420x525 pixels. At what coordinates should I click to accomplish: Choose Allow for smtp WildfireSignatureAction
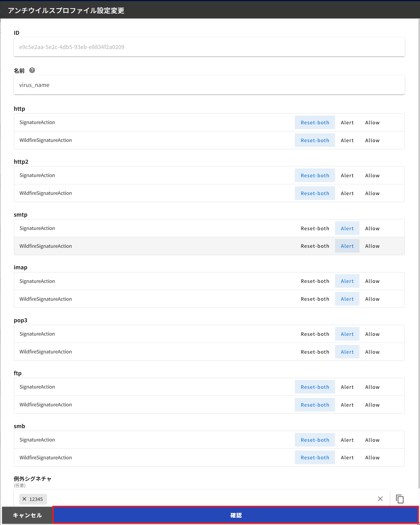pyautogui.click(x=372, y=246)
